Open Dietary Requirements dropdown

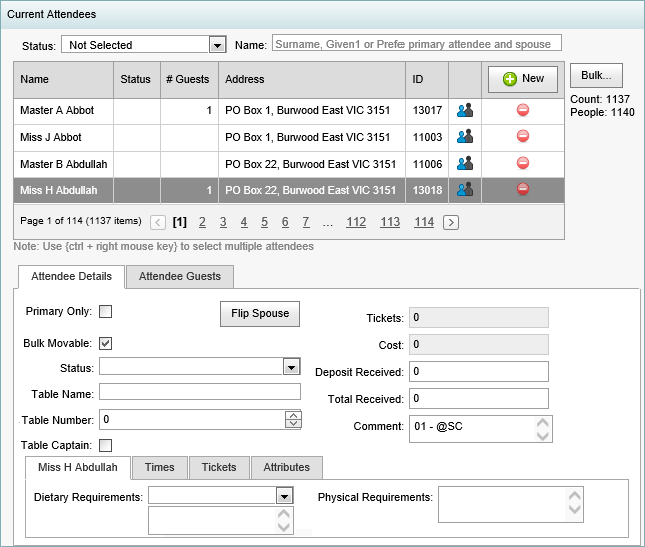click(284, 496)
